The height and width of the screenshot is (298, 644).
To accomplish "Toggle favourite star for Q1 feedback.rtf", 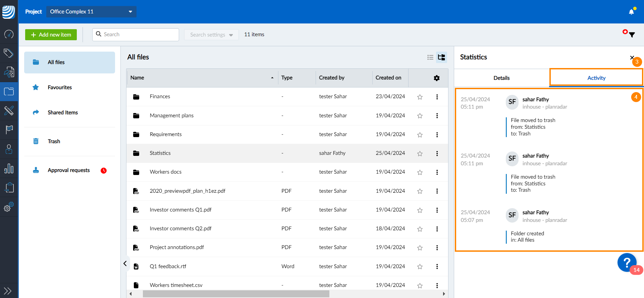I will tap(420, 267).
